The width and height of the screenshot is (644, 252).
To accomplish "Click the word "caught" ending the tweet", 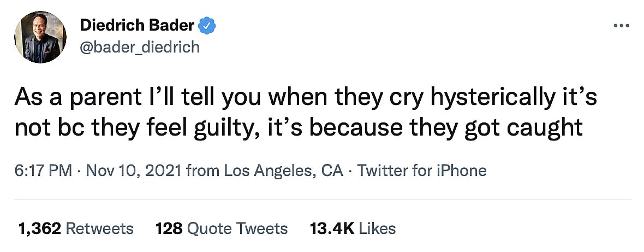I will (548, 127).
